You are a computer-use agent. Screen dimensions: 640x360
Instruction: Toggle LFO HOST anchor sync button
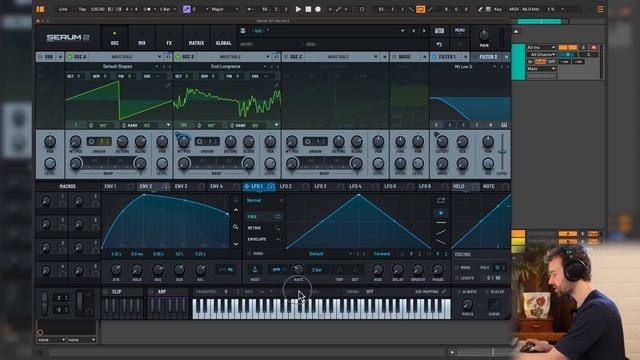255,269
